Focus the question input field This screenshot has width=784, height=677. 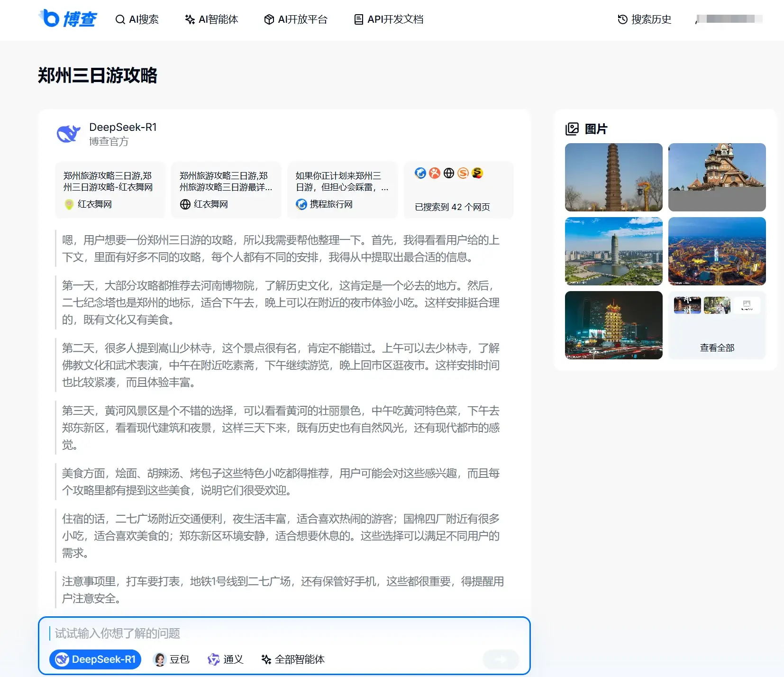pos(284,633)
